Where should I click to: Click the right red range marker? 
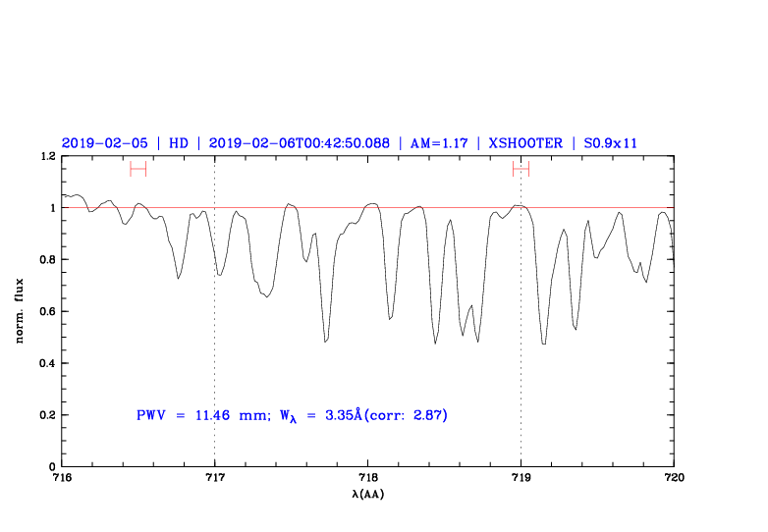pyautogui.click(x=521, y=169)
